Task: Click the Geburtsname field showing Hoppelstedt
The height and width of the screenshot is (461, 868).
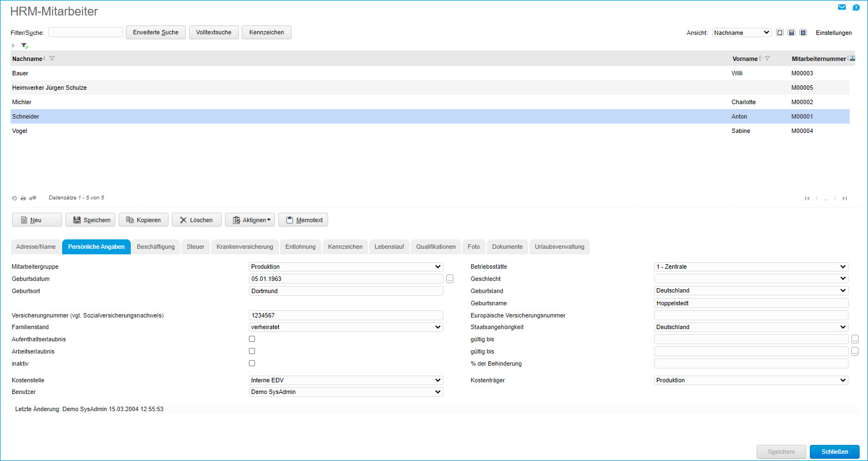Action: click(x=751, y=303)
